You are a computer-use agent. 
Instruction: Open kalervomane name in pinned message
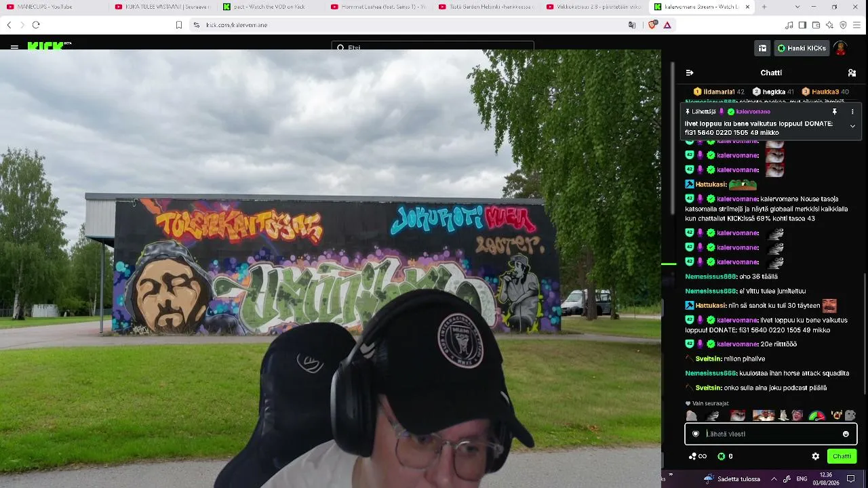pyautogui.click(x=753, y=112)
